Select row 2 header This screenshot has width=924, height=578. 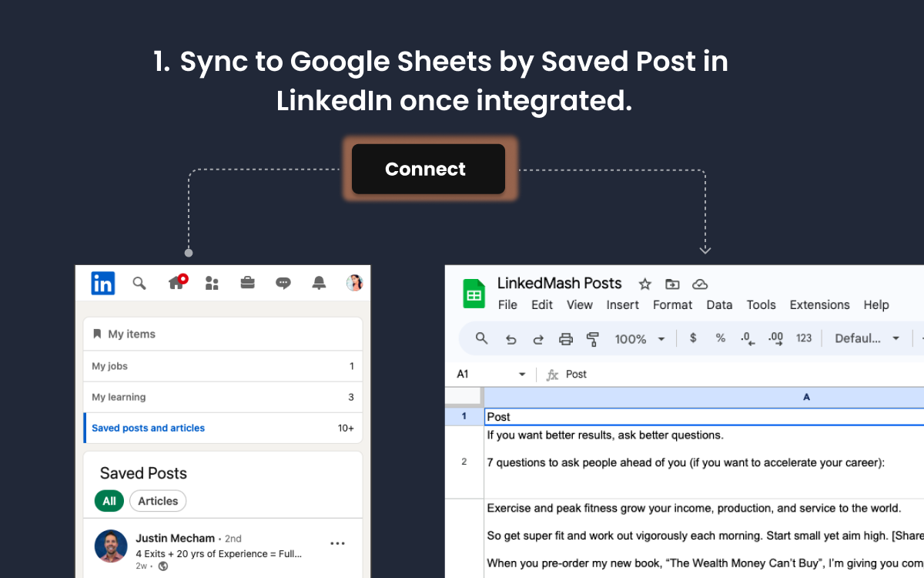coord(464,462)
